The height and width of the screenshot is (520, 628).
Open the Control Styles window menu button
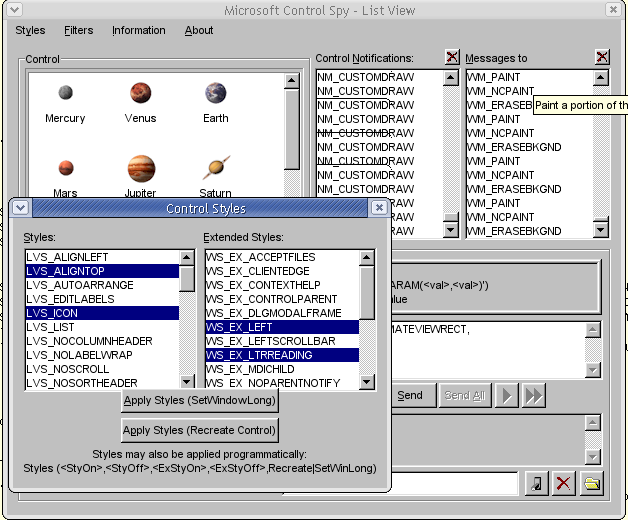21,208
